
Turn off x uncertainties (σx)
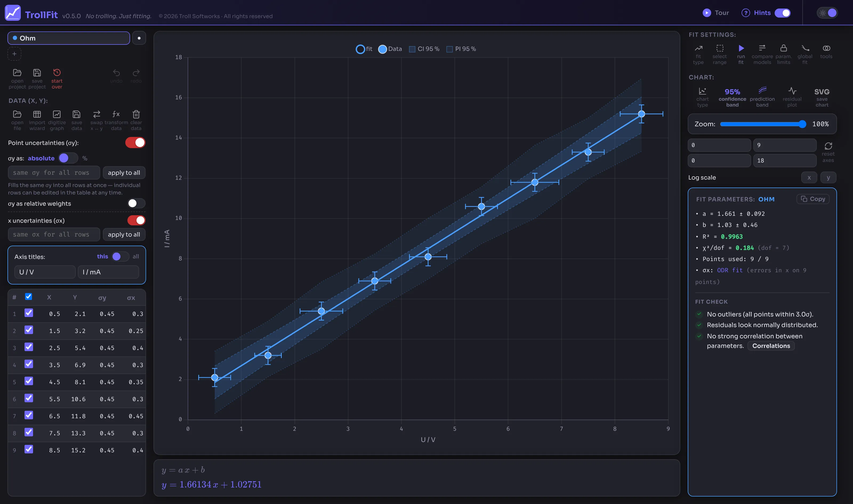(136, 220)
